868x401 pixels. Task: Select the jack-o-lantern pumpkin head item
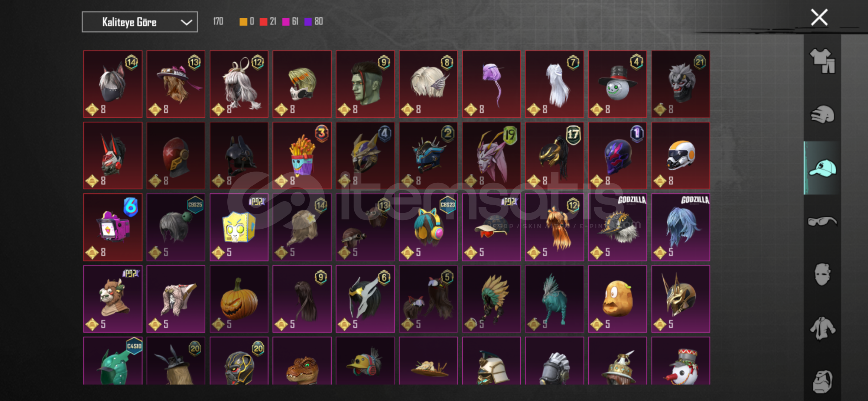(x=239, y=299)
